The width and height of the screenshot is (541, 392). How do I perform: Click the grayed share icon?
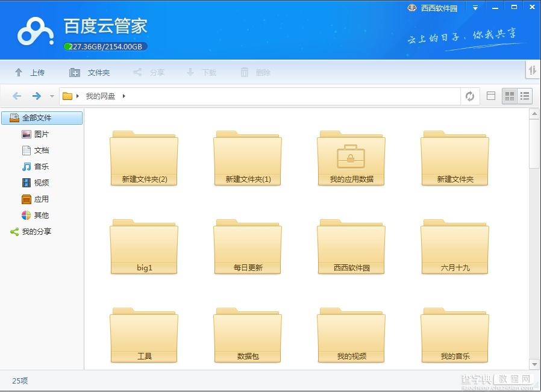coord(137,72)
